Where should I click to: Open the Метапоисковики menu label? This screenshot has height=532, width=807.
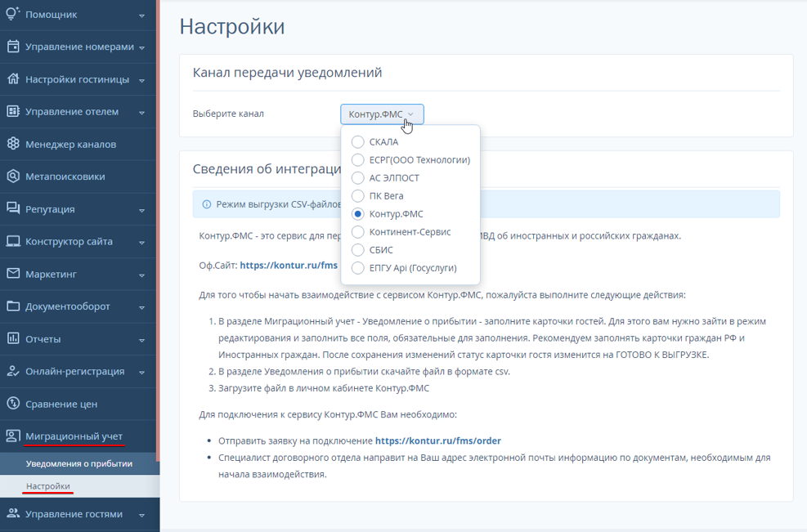click(x=65, y=177)
